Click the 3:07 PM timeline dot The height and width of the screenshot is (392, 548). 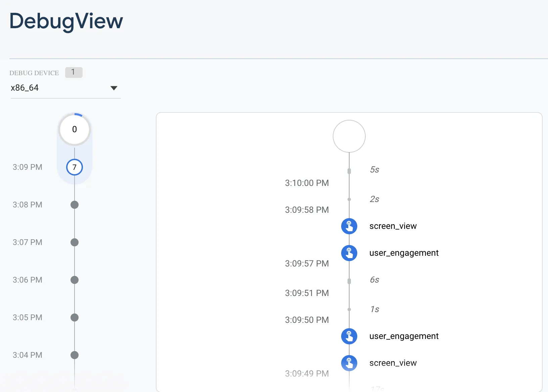75,242
